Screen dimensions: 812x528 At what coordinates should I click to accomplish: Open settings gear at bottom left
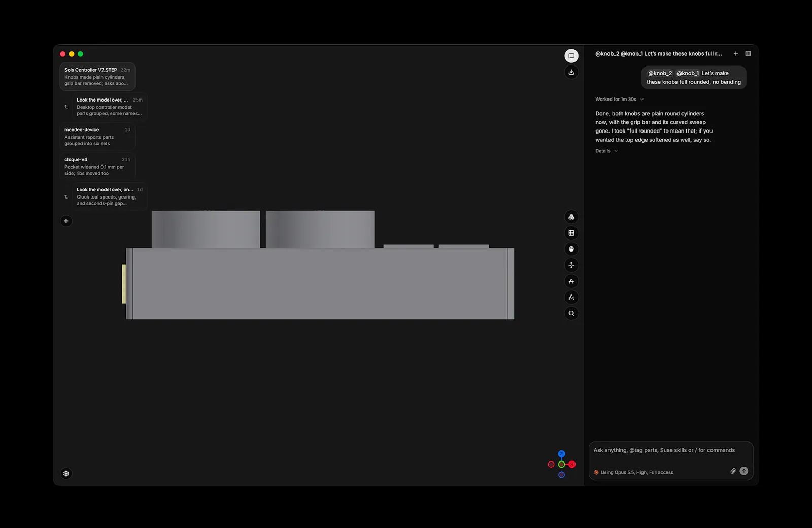[66, 473]
